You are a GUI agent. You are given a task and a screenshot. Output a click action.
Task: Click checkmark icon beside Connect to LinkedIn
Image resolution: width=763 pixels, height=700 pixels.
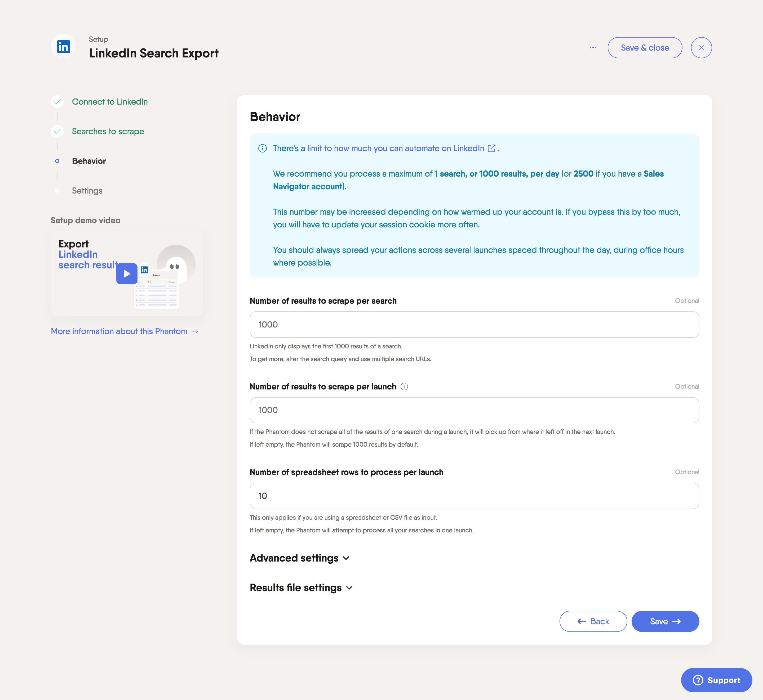(57, 101)
